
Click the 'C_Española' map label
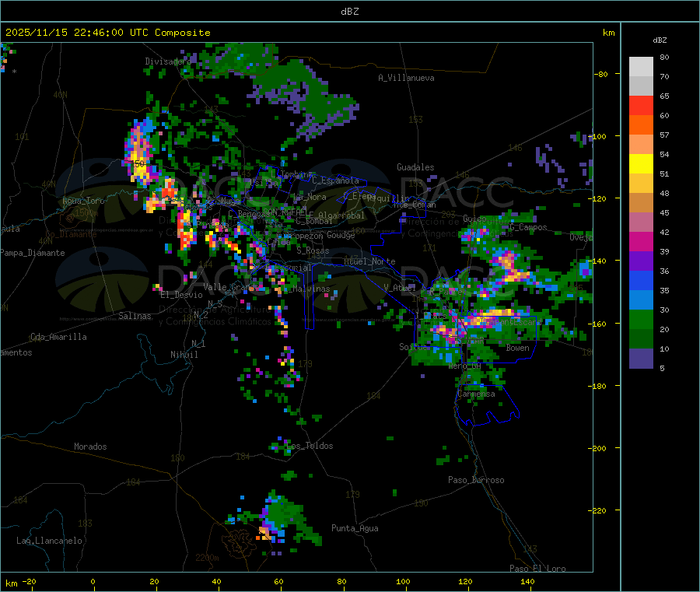pos(336,180)
